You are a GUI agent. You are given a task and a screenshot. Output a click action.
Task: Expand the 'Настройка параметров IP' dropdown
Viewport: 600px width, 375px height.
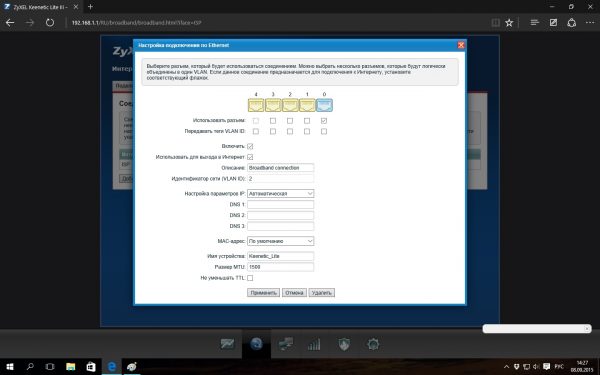(280, 194)
